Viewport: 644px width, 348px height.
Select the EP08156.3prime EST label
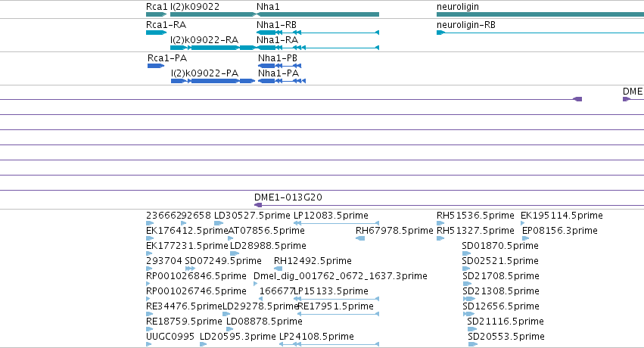(560, 231)
